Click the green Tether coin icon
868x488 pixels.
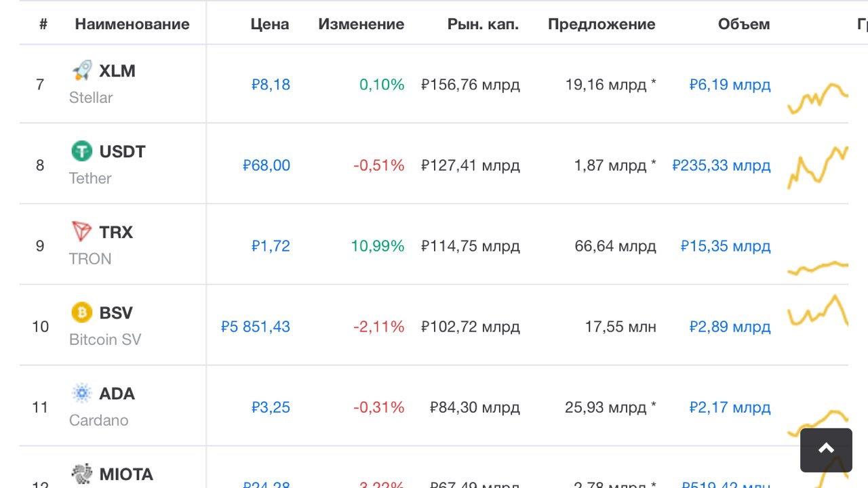[82, 151]
